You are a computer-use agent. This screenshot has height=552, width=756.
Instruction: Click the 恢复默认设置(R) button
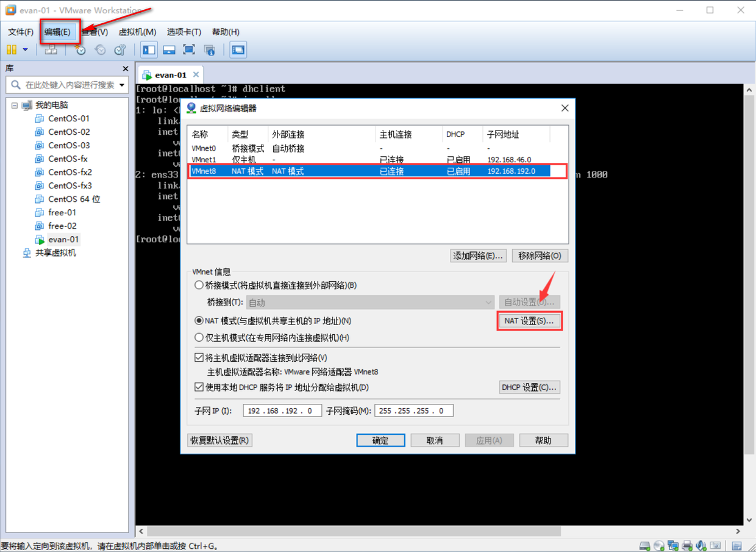pos(219,440)
